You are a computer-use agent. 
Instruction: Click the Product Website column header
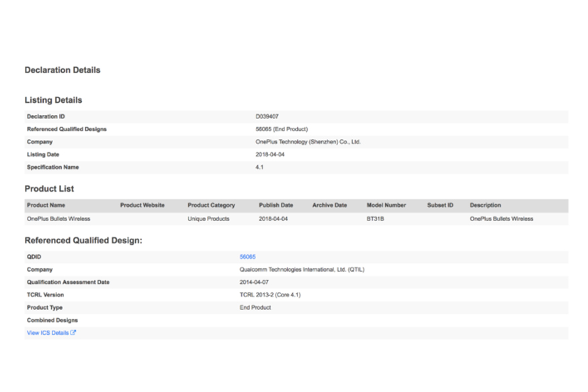(142, 205)
